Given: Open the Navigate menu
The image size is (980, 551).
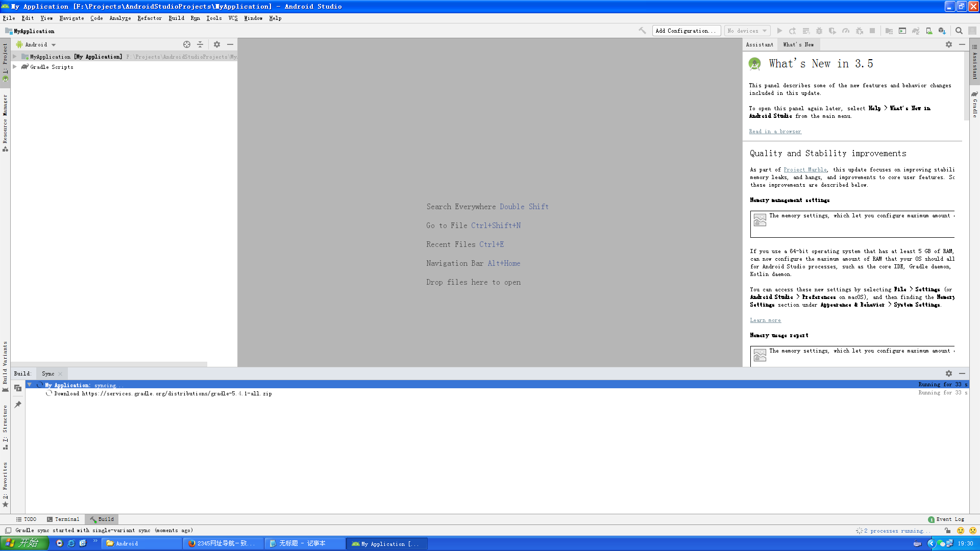Looking at the screenshot, I should [71, 18].
